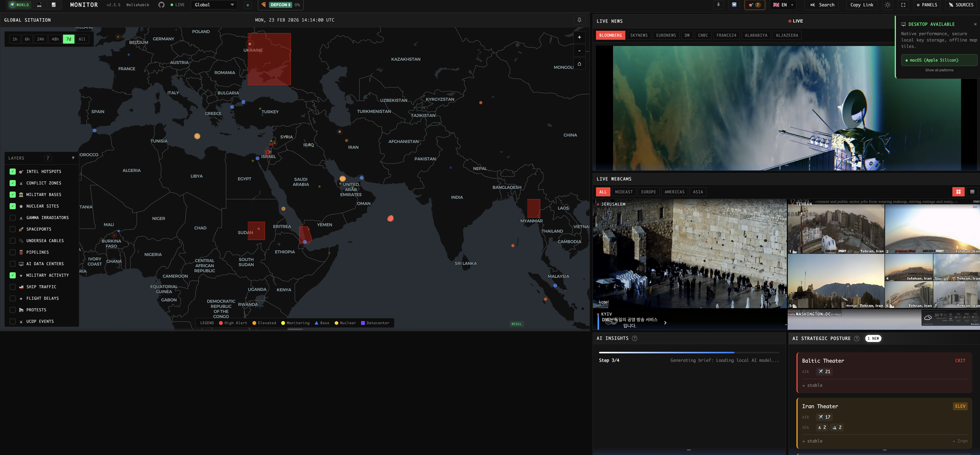980x455 pixels.
Task: Close the Desktop Available notification
Action: pyautogui.click(x=975, y=24)
